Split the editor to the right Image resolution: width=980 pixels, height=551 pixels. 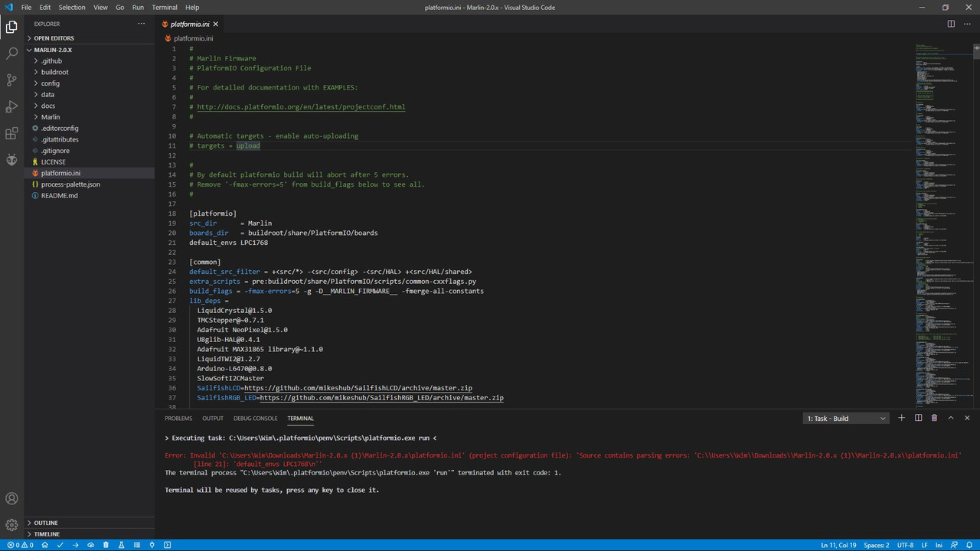951,24
